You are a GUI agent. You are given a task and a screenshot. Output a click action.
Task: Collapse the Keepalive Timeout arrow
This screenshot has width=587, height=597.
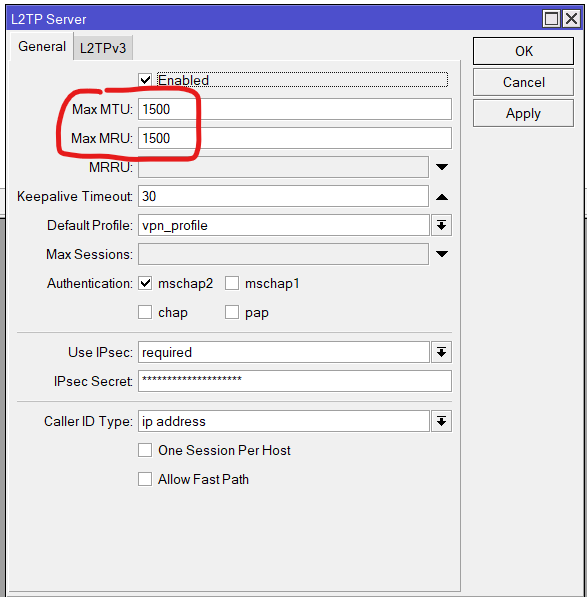point(442,197)
